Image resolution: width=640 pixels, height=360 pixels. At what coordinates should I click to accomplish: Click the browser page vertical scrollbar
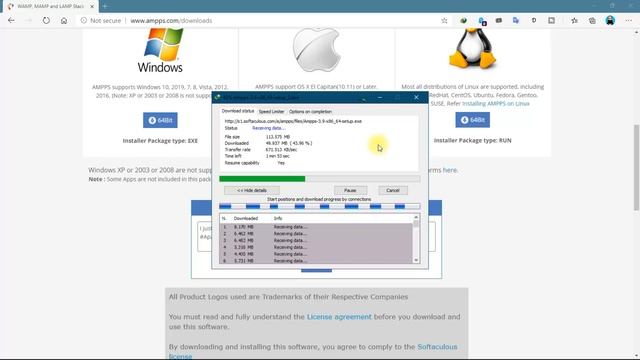tap(636, 167)
